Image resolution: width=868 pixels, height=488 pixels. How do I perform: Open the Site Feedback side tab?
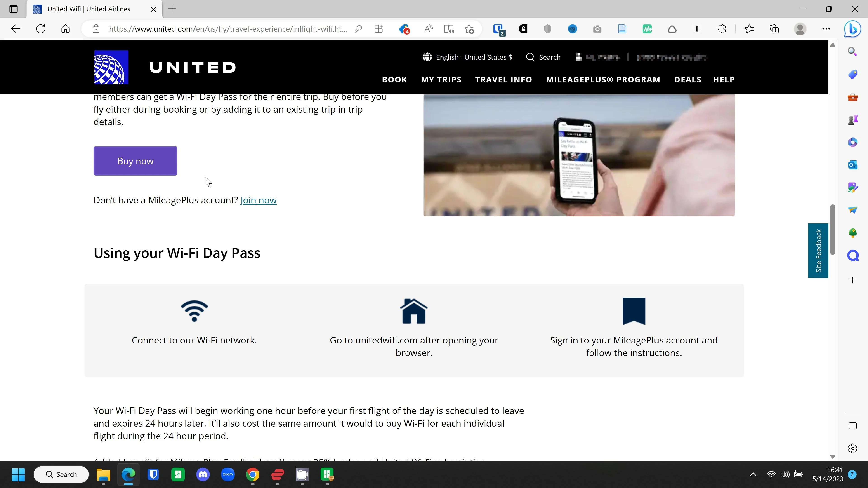tap(818, 251)
